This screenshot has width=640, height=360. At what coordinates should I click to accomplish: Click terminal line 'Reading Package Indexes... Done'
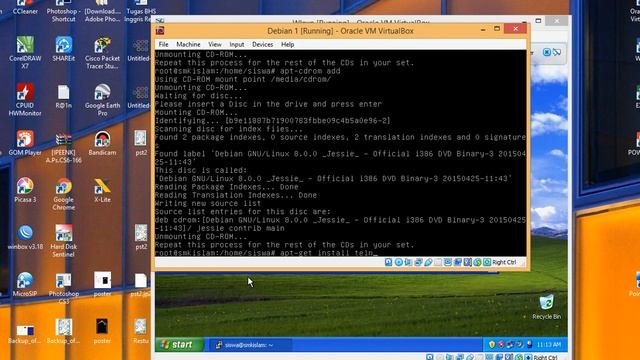point(227,187)
